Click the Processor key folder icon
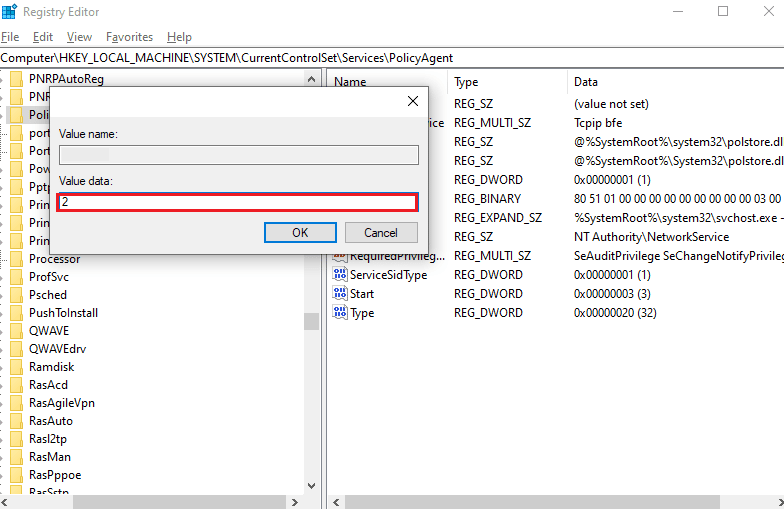This screenshot has height=509, width=784. [16, 259]
